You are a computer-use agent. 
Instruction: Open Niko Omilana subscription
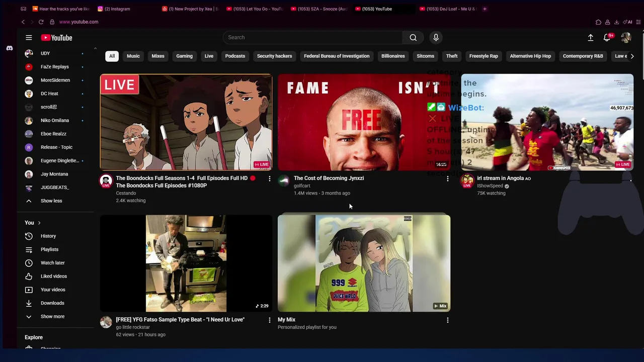click(x=55, y=120)
